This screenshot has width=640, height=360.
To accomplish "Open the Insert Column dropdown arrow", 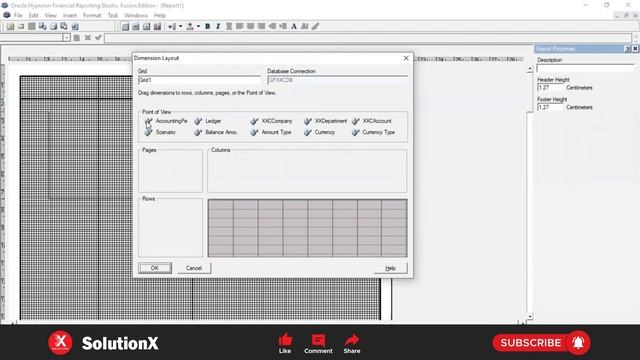I will [x=198, y=27].
